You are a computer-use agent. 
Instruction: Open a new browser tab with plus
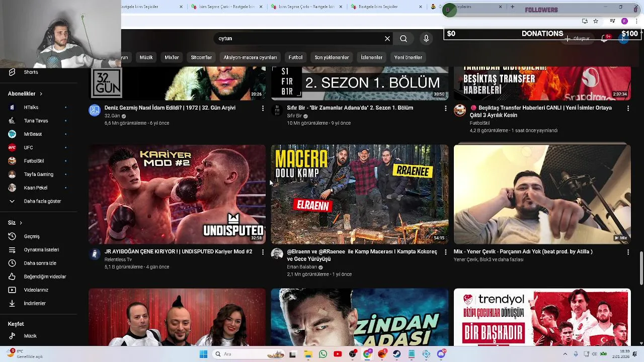(512, 7)
